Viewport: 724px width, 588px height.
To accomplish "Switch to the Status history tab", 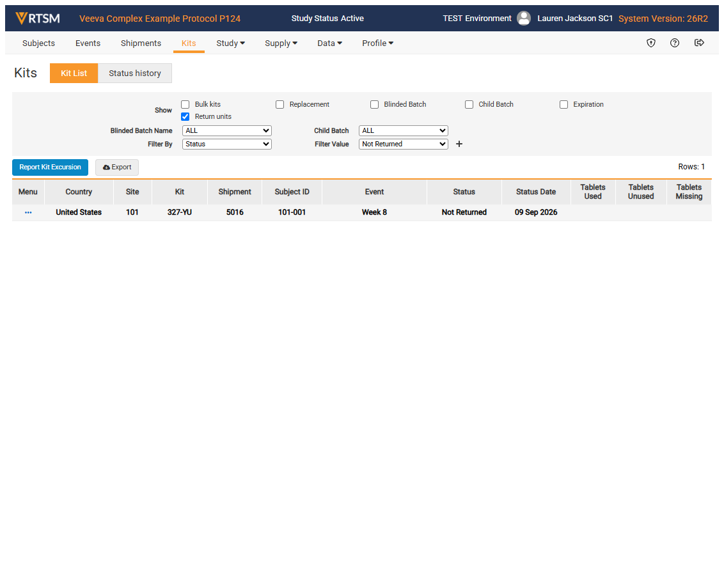I will (x=135, y=73).
